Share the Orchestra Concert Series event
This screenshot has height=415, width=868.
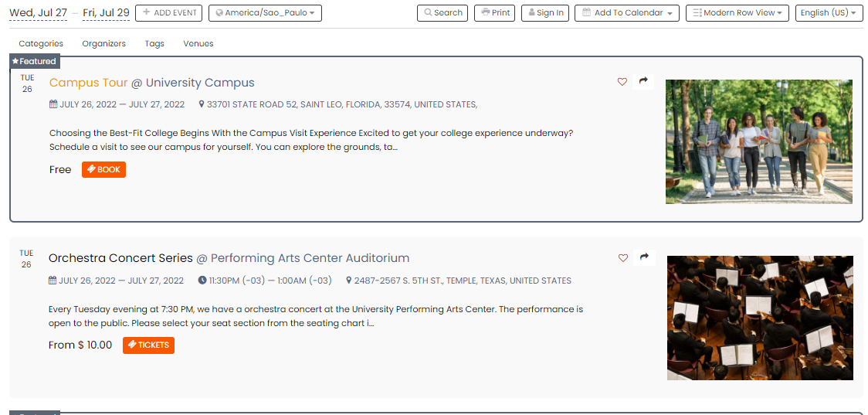tap(644, 257)
